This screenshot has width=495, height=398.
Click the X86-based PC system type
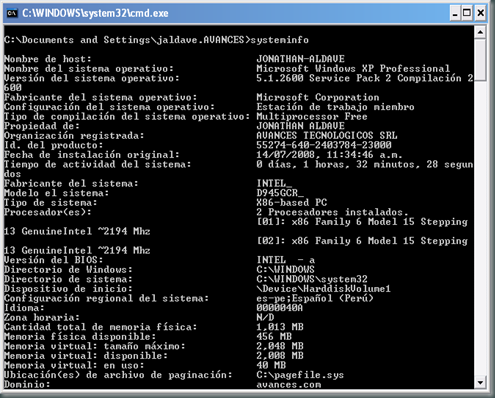pos(292,202)
